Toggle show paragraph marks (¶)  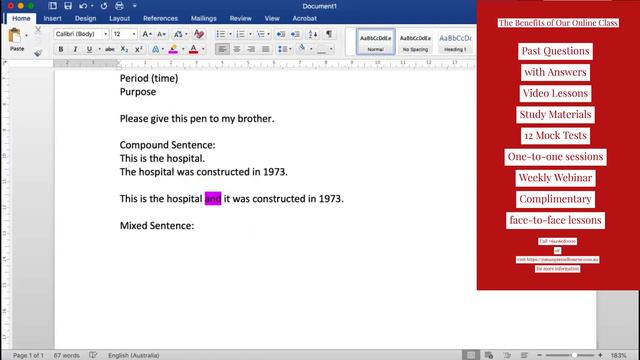[x=329, y=34]
